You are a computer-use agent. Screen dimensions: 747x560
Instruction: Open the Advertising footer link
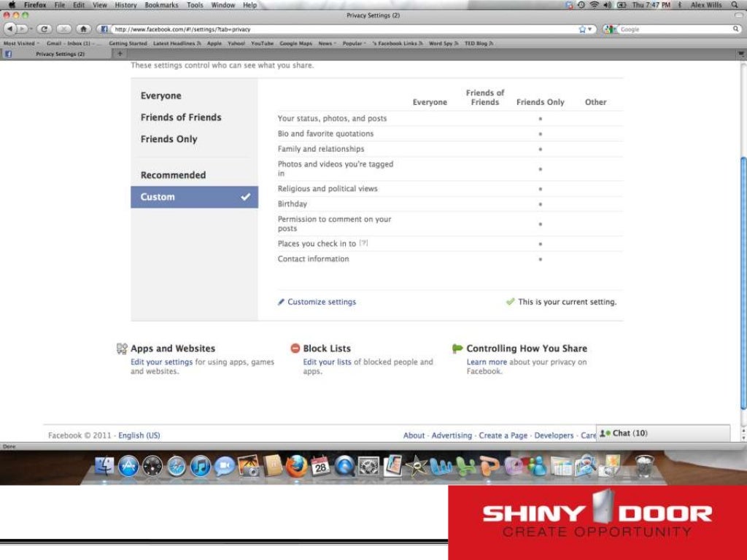tap(452, 435)
